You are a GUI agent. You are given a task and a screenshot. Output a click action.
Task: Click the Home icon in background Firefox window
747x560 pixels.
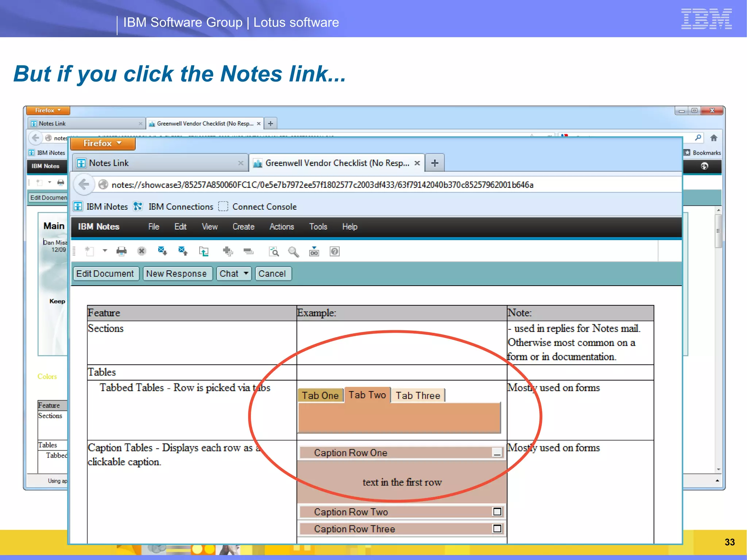tap(714, 138)
